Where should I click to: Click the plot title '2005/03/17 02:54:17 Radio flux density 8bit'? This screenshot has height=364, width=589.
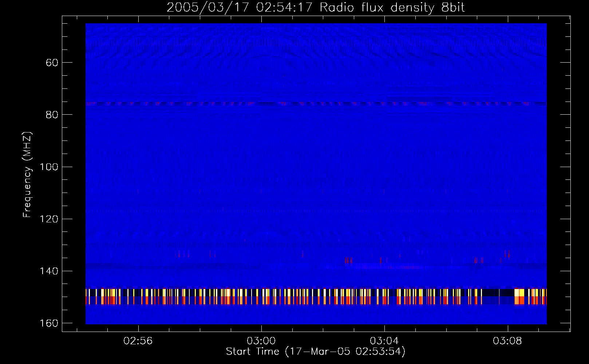click(316, 7)
